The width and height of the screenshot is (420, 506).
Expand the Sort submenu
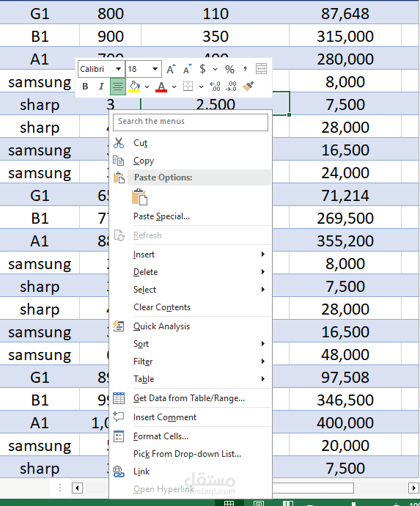click(x=191, y=344)
